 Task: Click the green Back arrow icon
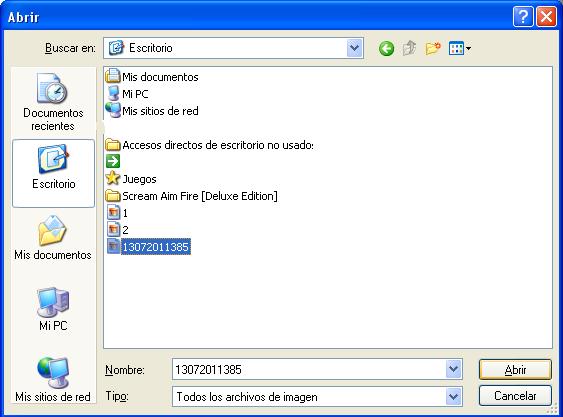pos(386,48)
